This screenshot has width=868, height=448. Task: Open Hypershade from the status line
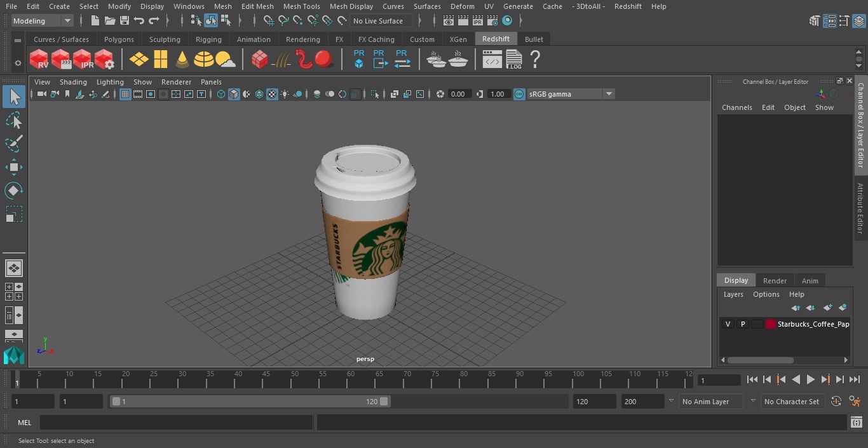point(506,21)
